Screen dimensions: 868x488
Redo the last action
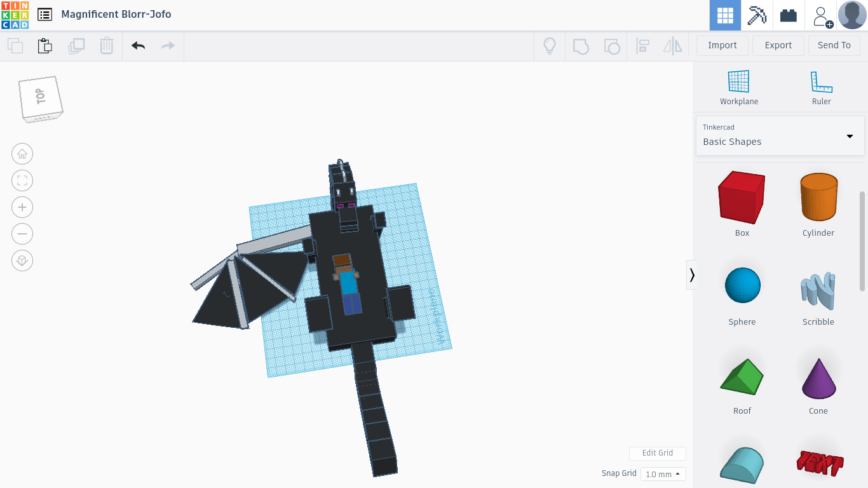click(x=168, y=46)
